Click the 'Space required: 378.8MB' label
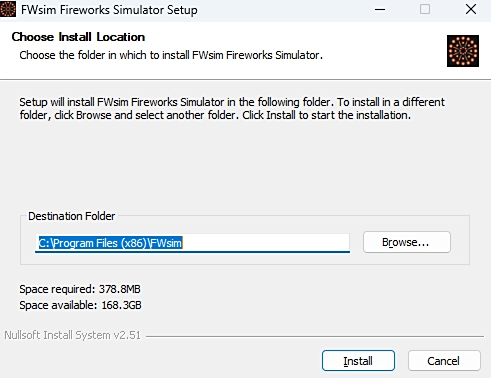 [80, 289]
